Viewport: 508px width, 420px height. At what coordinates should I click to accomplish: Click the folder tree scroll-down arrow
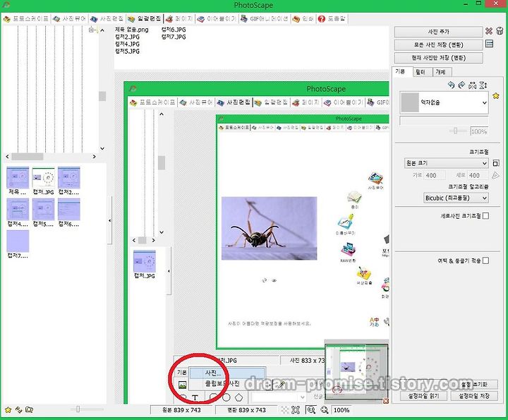point(102,148)
